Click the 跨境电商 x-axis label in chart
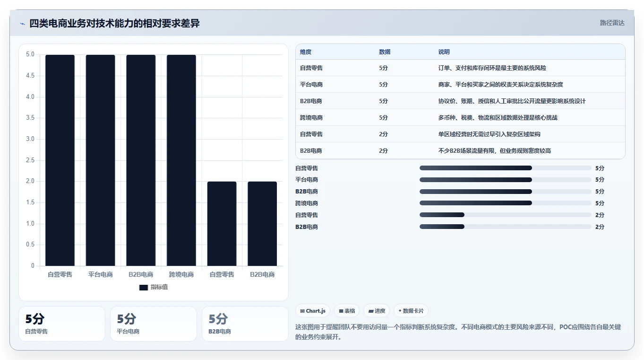This screenshot has width=644, height=360. 181,274
